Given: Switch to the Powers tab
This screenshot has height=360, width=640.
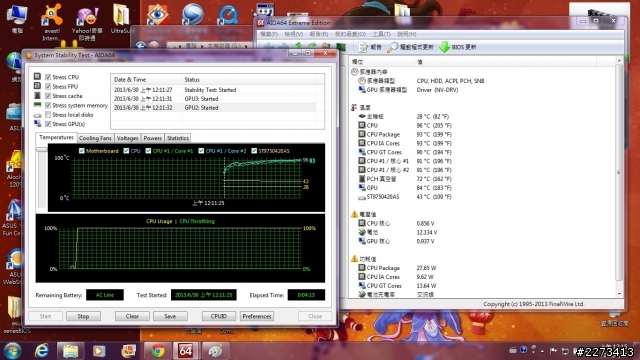Looking at the screenshot, I should pyautogui.click(x=153, y=138).
